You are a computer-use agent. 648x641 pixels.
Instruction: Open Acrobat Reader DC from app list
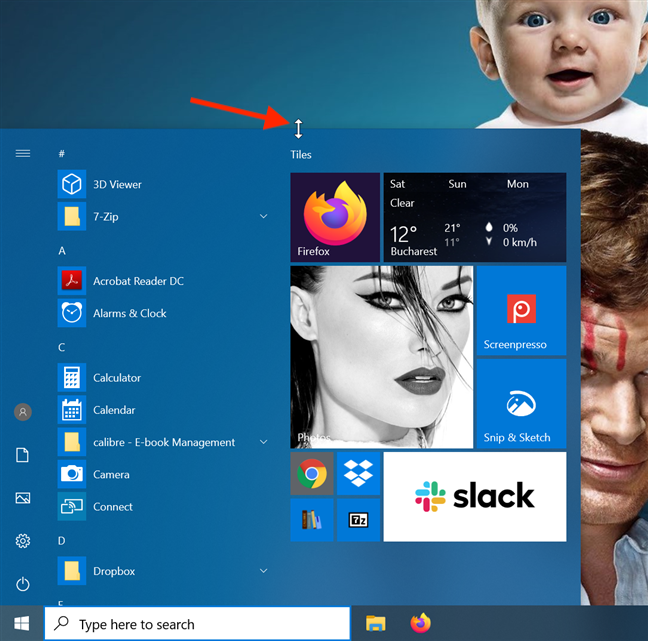pos(138,281)
